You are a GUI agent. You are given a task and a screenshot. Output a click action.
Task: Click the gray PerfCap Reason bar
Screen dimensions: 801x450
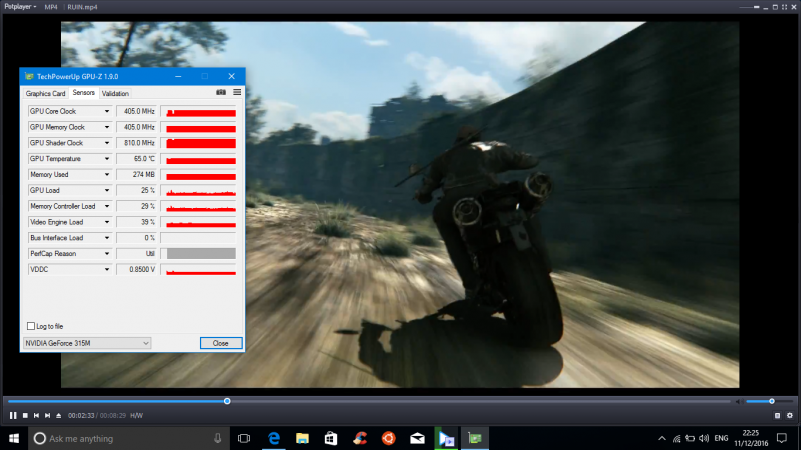(x=201, y=254)
